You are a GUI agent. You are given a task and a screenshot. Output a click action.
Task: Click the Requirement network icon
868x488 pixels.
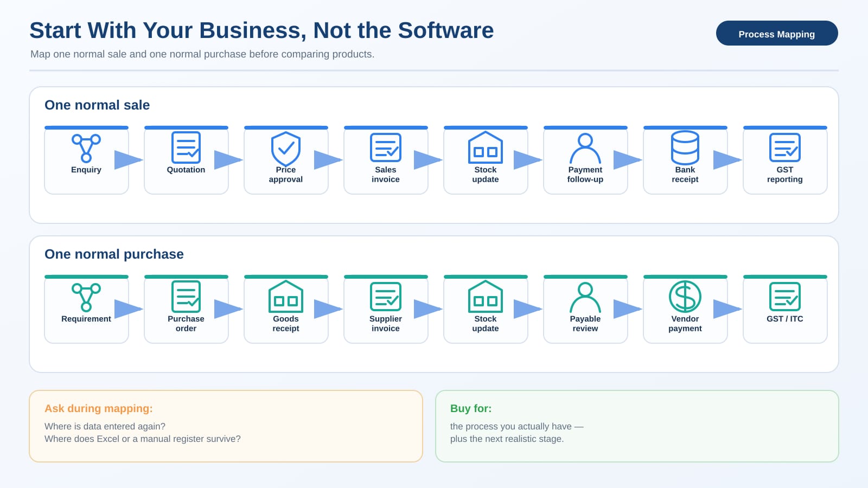point(86,297)
